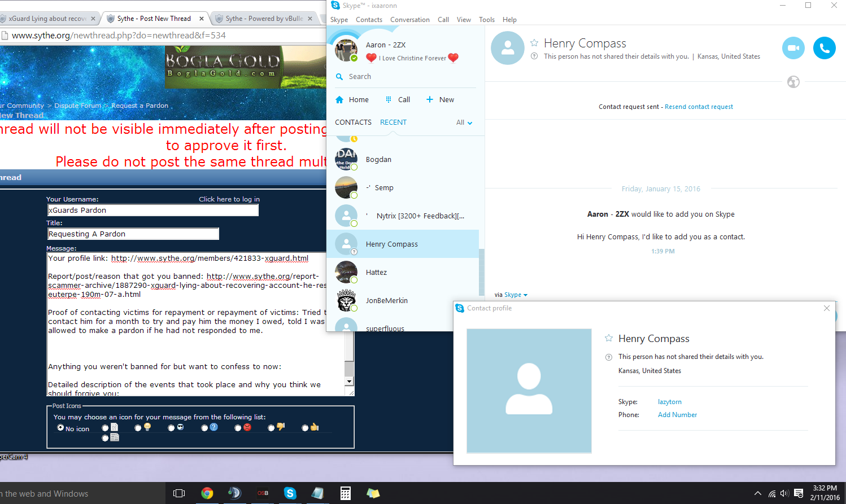
Task: Open the yellow folder app on taskbar
Action: coord(373,493)
